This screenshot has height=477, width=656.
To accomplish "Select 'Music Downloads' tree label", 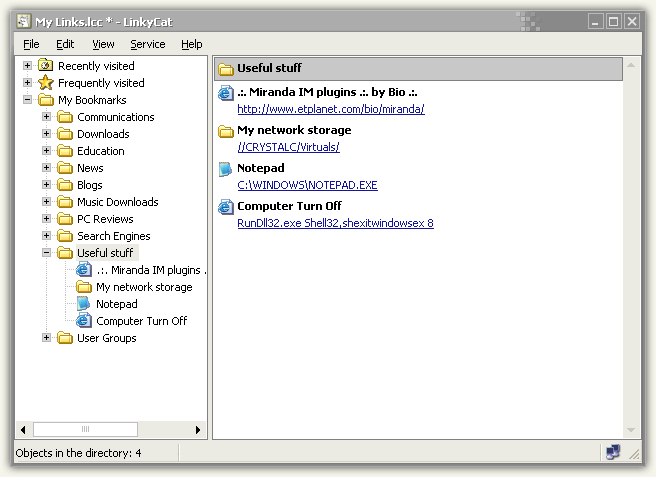I will coord(118,202).
